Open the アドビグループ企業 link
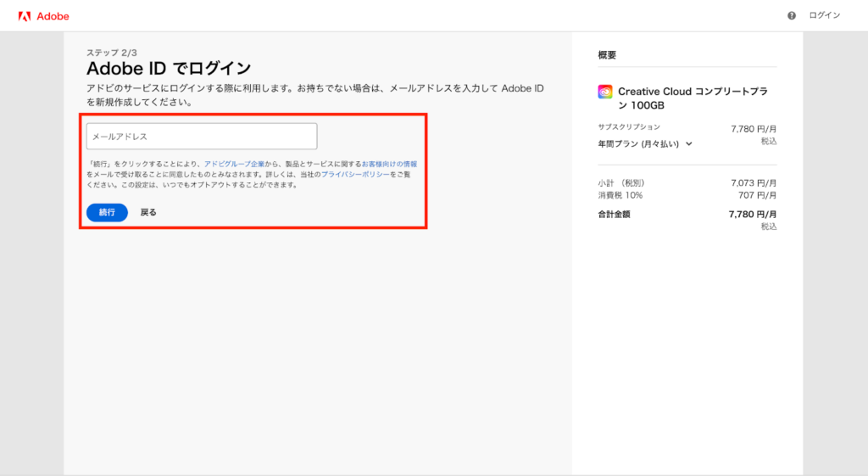The height and width of the screenshot is (476, 868). [x=234, y=164]
